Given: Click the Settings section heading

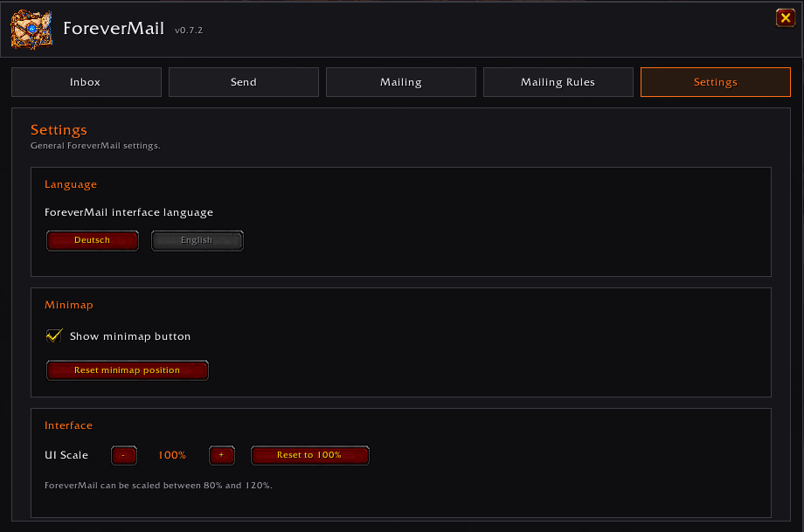Looking at the screenshot, I should (59, 130).
